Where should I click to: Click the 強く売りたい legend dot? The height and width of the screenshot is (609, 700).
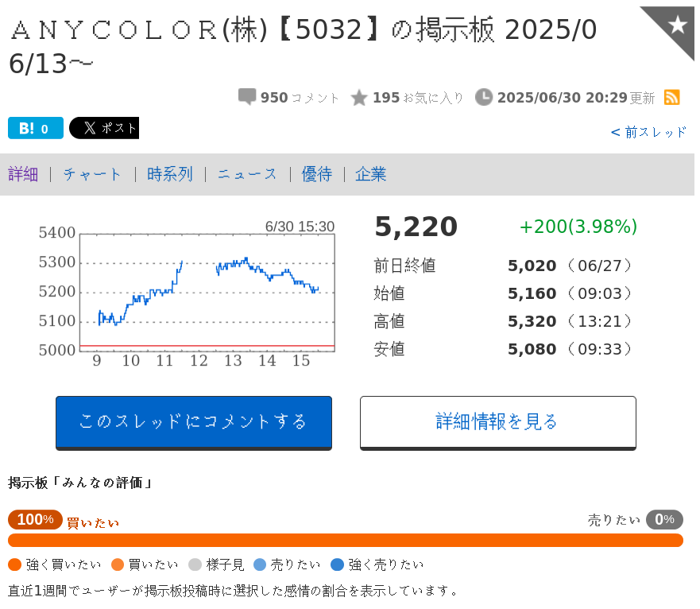tap(338, 564)
